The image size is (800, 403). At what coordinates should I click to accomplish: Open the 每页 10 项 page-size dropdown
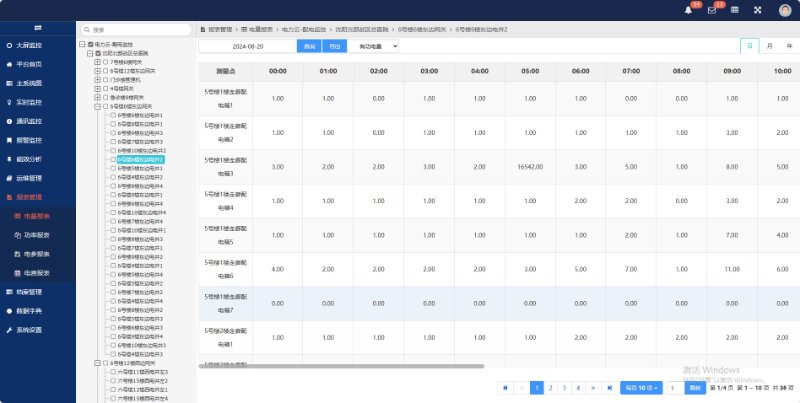pos(641,387)
